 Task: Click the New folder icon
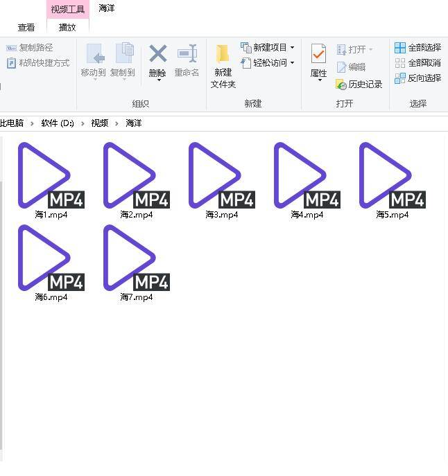tap(223, 54)
